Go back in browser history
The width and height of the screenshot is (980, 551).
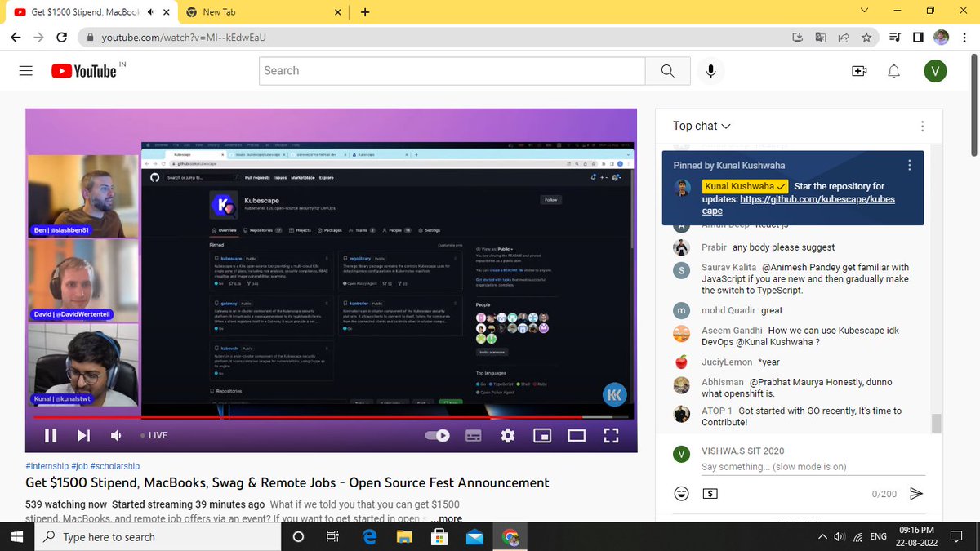tap(16, 38)
